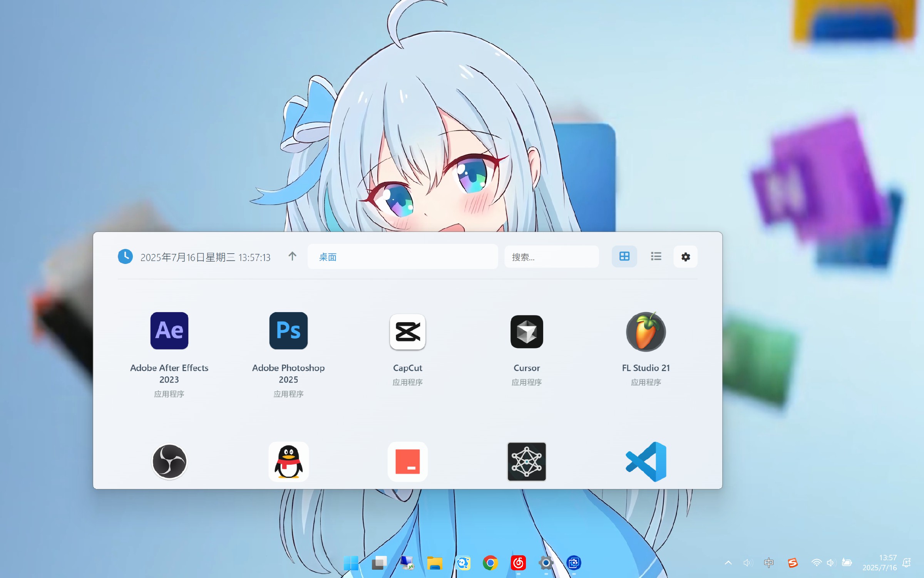Select the network-graph app in the bottom row
The image size is (924, 578).
pyautogui.click(x=526, y=462)
